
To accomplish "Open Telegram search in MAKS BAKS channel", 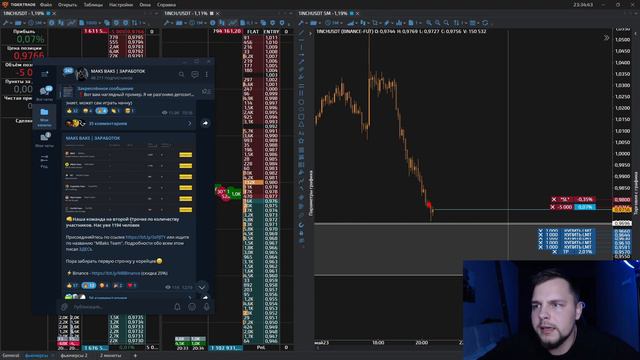I will (182, 74).
